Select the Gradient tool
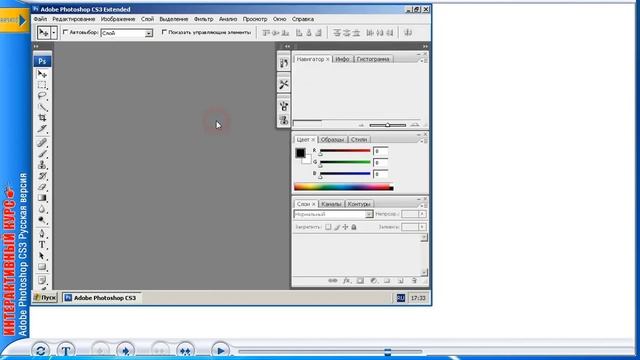640x360 pixels. point(42,198)
